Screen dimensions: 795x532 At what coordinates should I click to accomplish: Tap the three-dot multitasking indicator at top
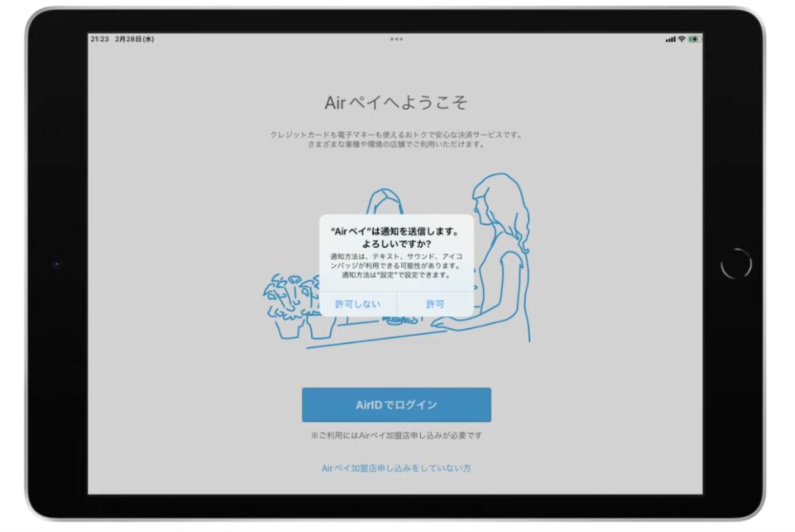(x=396, y=39)
